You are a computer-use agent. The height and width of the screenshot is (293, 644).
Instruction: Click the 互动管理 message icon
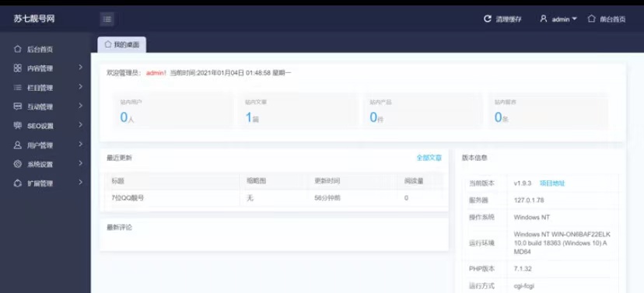point(17,106)
